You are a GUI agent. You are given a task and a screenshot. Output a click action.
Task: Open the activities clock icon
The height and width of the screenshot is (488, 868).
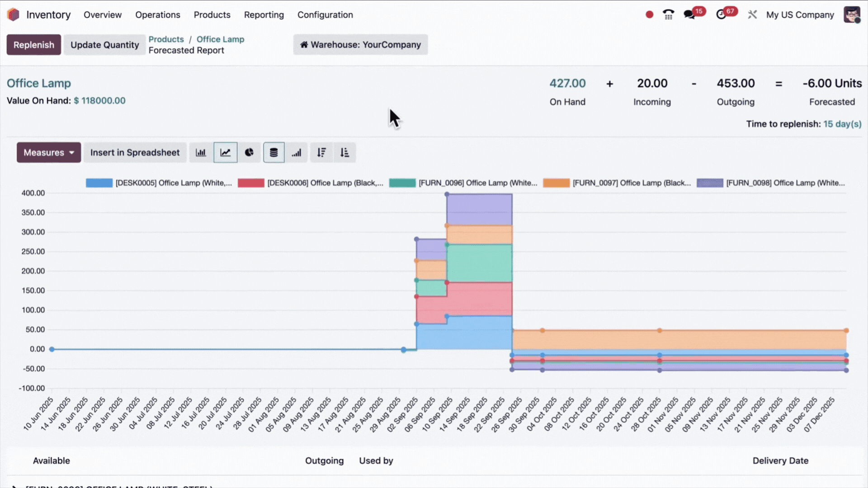tap(721, 15)
